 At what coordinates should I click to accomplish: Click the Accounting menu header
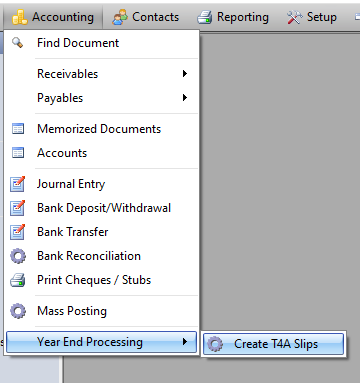click(x=53, y=17)
